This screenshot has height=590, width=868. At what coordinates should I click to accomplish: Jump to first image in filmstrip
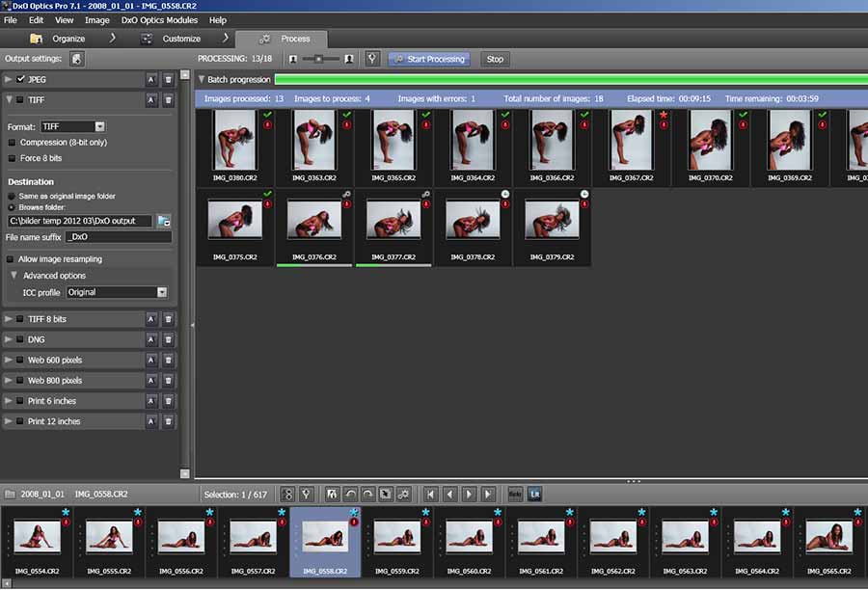430,494
